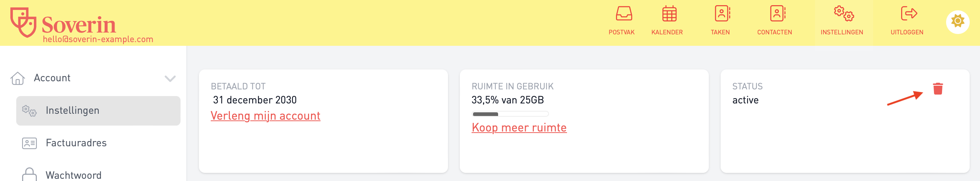Click the Koop meer ruimte link
980x181 pixels.
click(519, 128)
